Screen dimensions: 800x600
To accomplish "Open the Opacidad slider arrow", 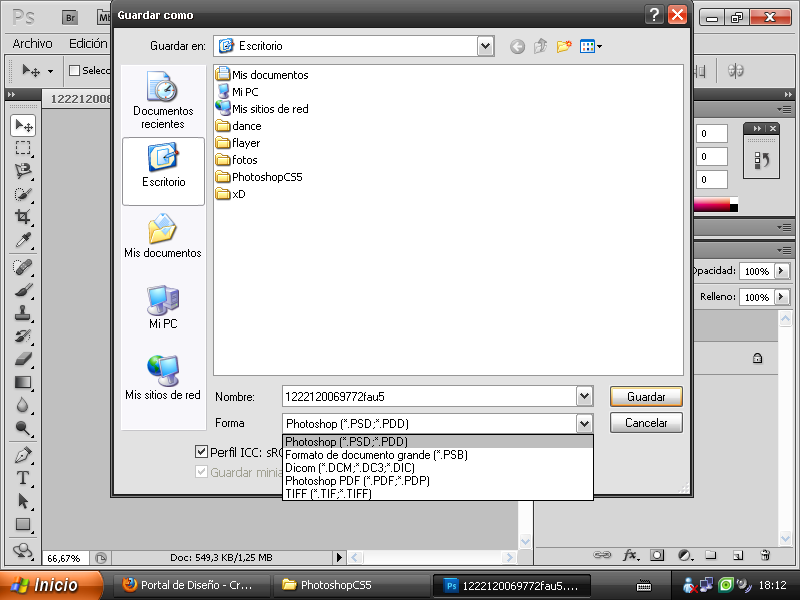I will point(781,271).
